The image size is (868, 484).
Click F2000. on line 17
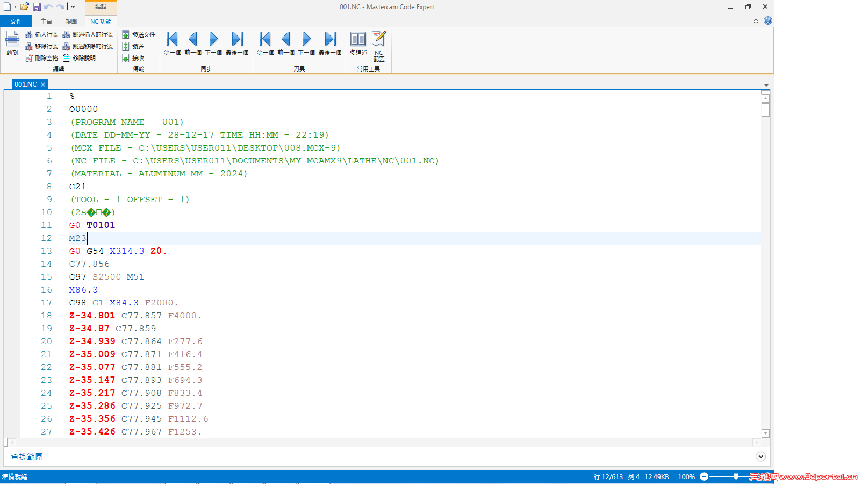click(161, 303)
